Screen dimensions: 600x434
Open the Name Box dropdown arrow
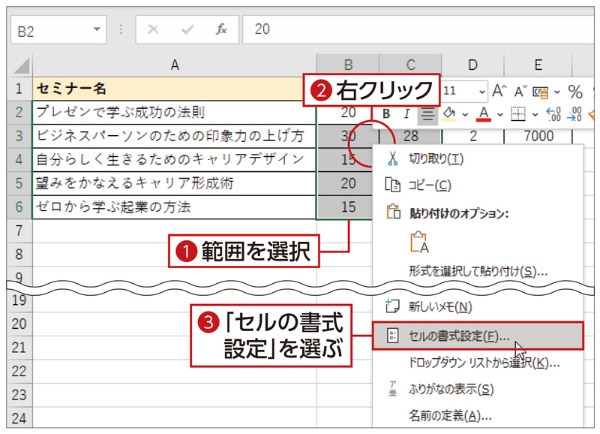tap(97, 29)
